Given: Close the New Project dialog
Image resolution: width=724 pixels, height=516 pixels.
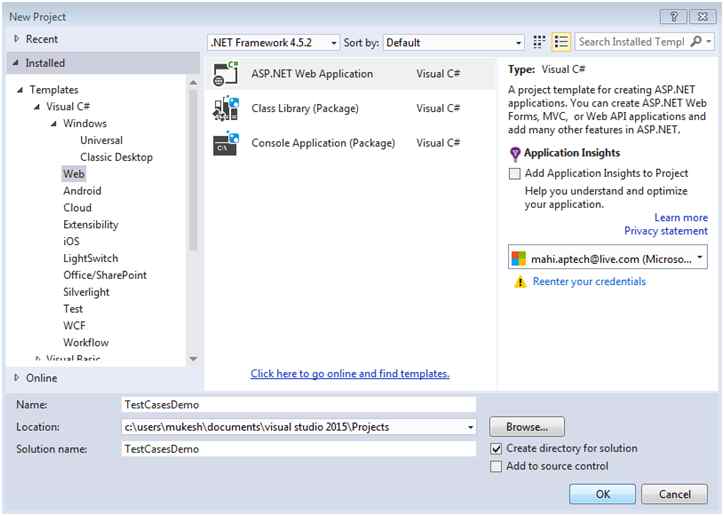Looking at the screenshot, I should 702,17.
